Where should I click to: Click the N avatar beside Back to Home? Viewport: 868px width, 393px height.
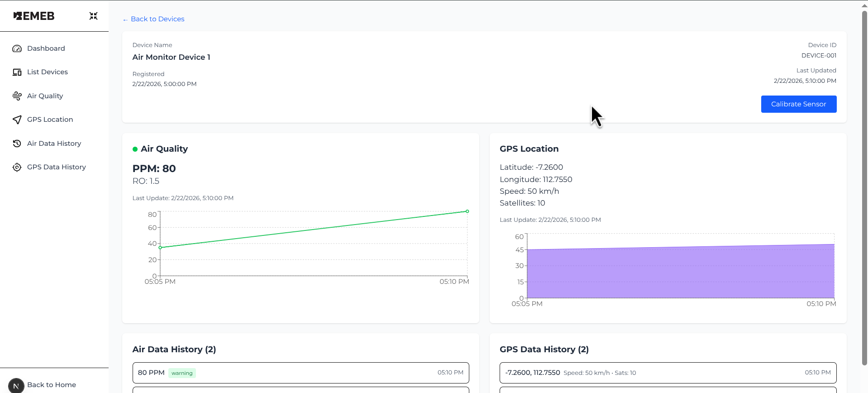tap(16, 385)
